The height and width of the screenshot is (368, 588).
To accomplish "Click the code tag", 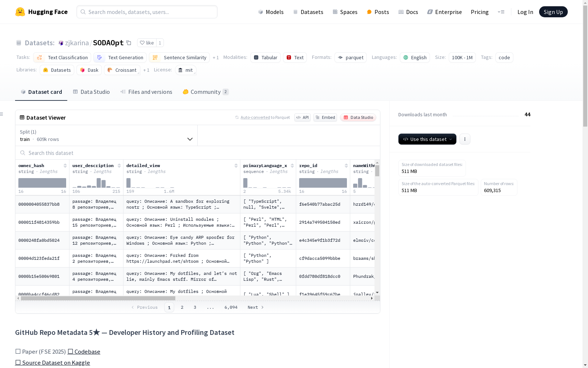I will pos(504,57).
